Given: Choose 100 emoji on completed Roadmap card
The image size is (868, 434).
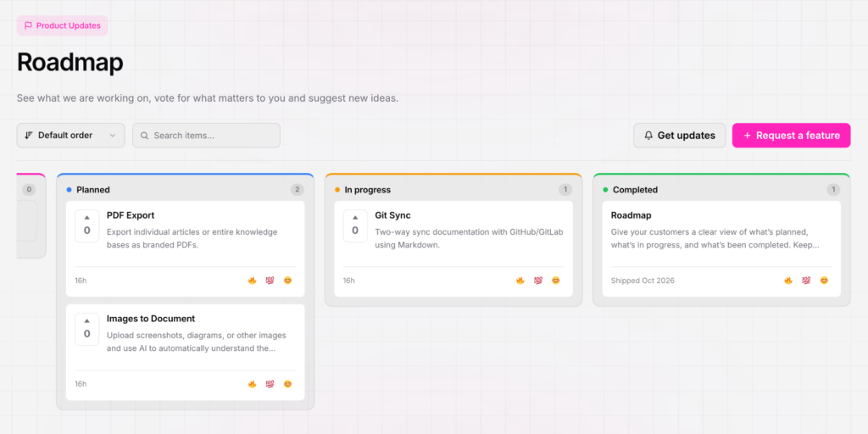Looking at the screenshot, I should tap(806, 281).
